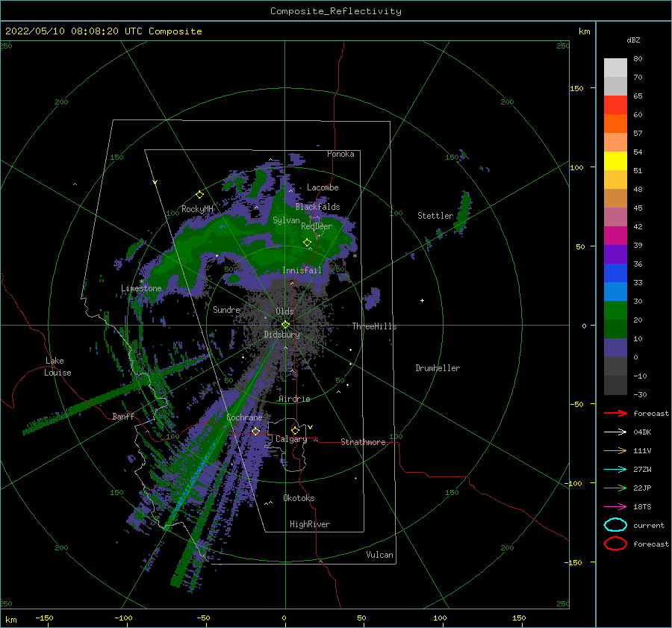
Task: Click the white 04DK arrow icon
Action: point(615,432)
